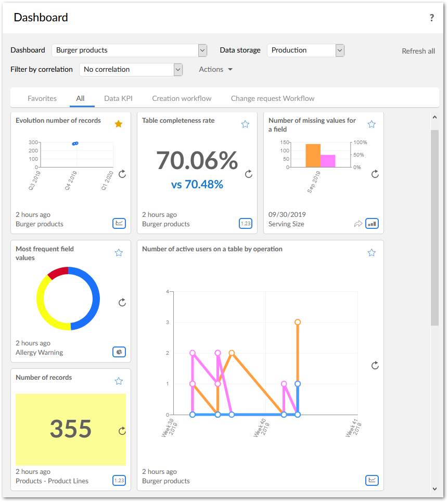448x502 pixels.
Task: Open line chart view on Evolution number of records
Action: click(119, 223)
